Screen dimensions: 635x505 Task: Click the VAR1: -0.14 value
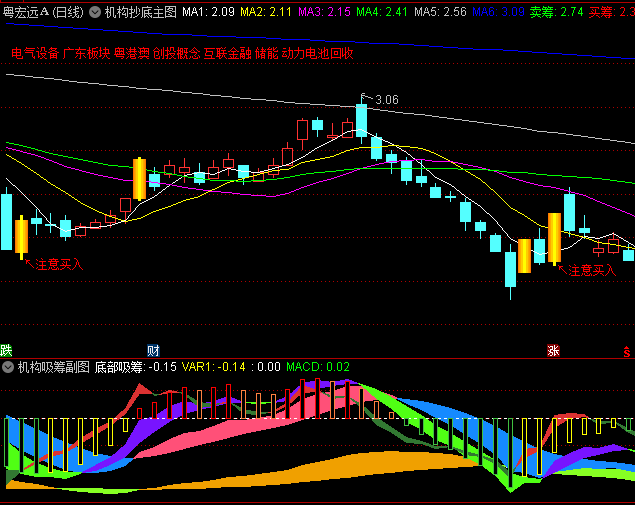(213, 367)
